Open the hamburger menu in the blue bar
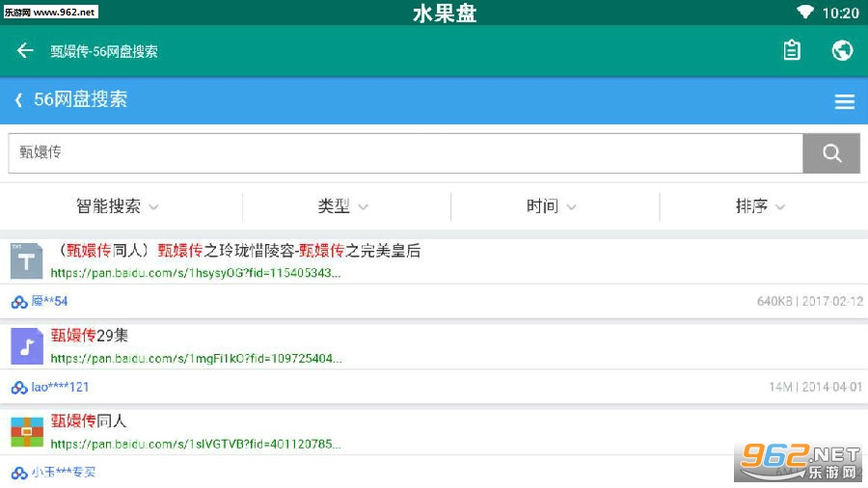The image size is (868, 488). click(845, 101)
